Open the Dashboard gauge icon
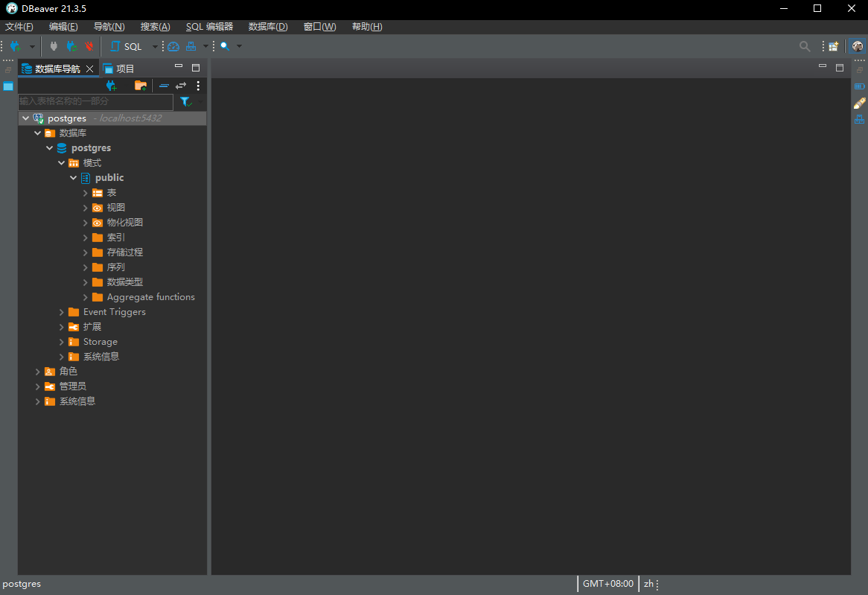 (x=173, y=46)
